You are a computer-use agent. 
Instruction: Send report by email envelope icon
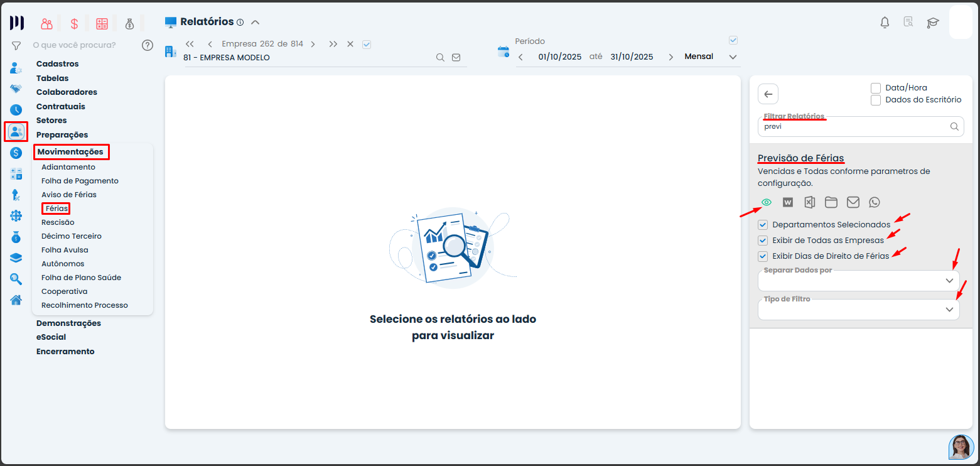pyautogui.click(x=853, y=202)
